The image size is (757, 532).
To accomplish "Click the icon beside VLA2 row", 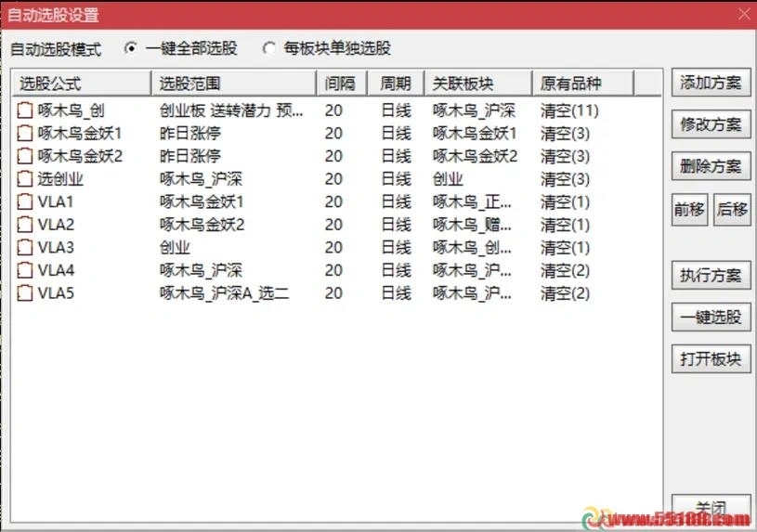I will click(x=25, y=225).
